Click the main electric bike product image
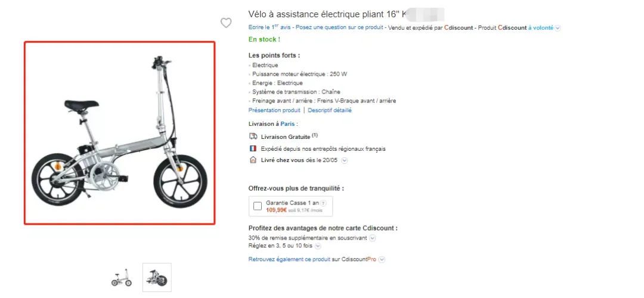The image size is (644, 298). [119, 133]
